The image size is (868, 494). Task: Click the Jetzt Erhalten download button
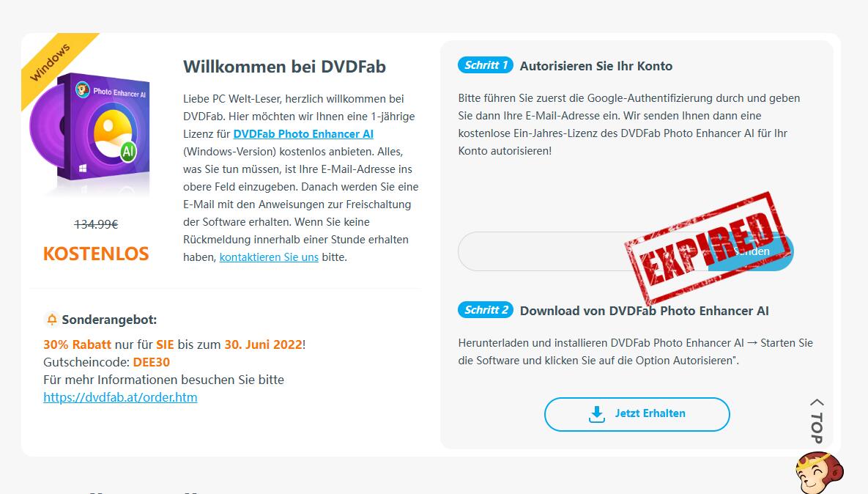click(637, 414)
